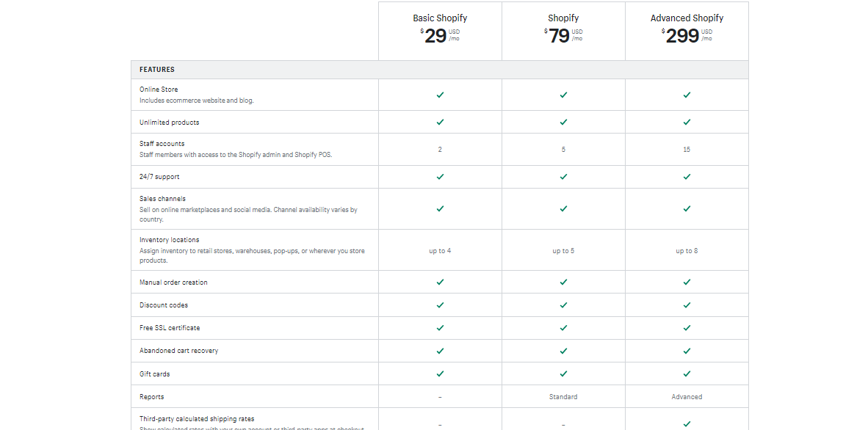Screen dimensions: 868x430
Task: Click Advanced Shopify Gift cards checkmark
Action: pos(687,374)
